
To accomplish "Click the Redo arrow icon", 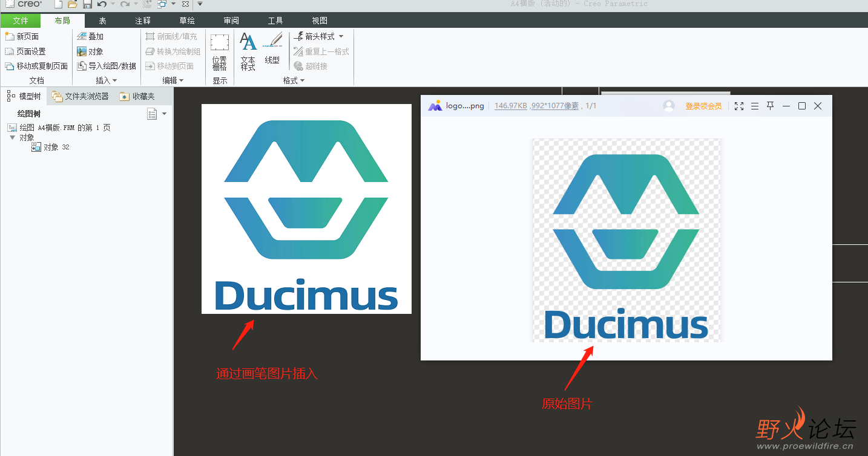I will [x=125, y=4].
